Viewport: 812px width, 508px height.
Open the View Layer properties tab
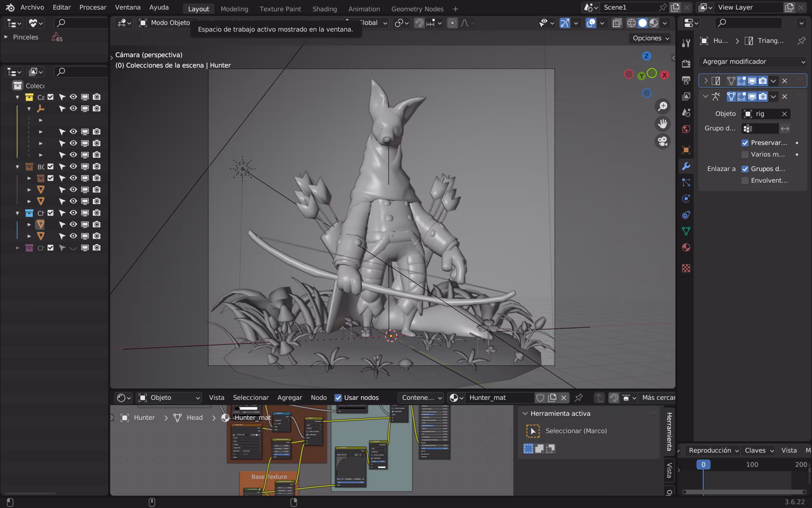tap(686, 96)
